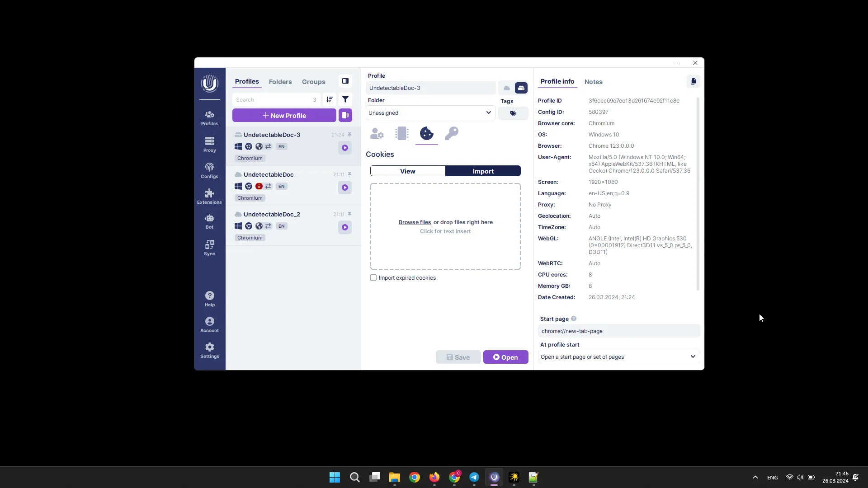Viewport: 868px width, 488px height.
Task: Open the profile main settings tab icon
Action: tap(377, 133)
